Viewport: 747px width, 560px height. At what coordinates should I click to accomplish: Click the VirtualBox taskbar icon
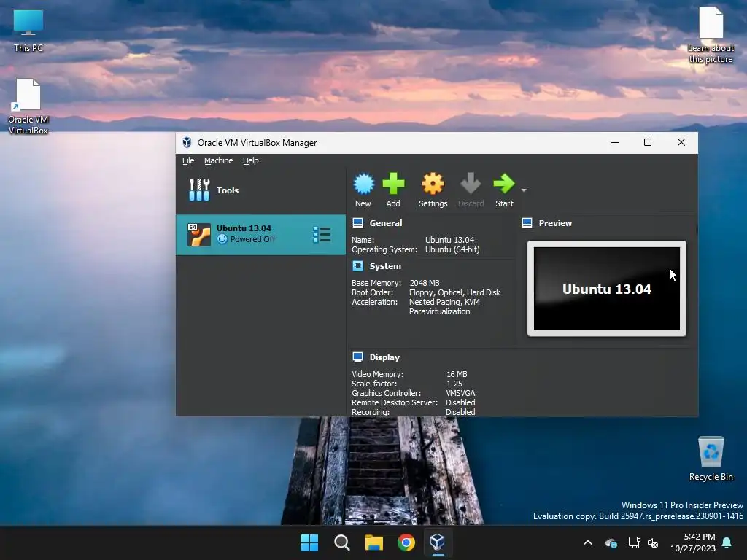pos(438,542)
